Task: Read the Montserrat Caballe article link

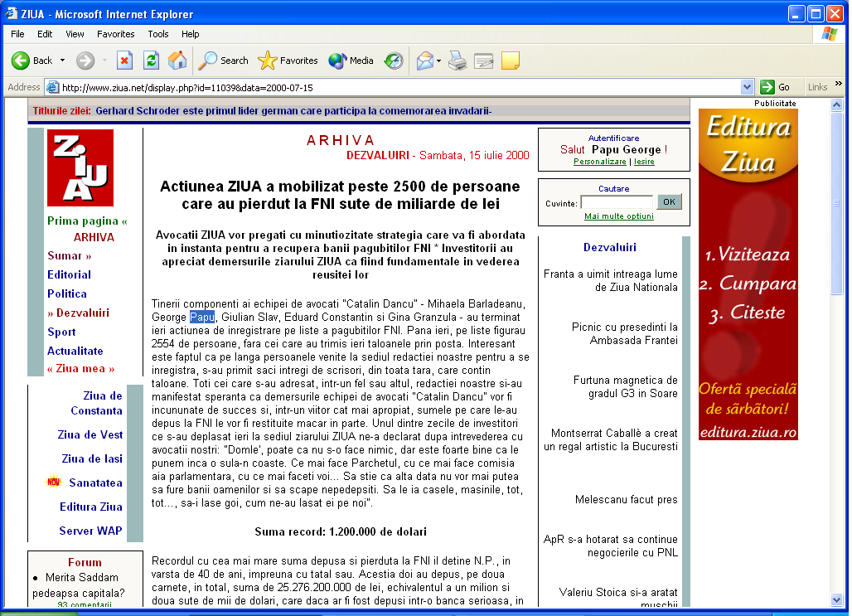Action: 611,440
